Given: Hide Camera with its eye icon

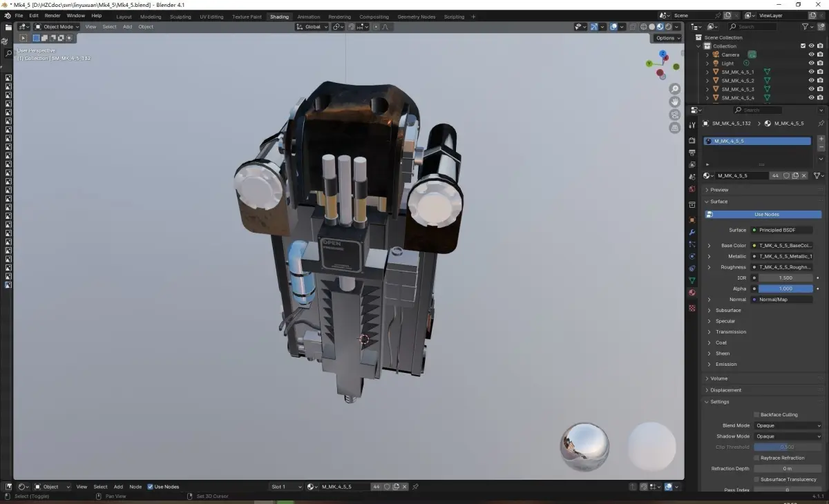Looking at the screenshot, I should (812, 55).
